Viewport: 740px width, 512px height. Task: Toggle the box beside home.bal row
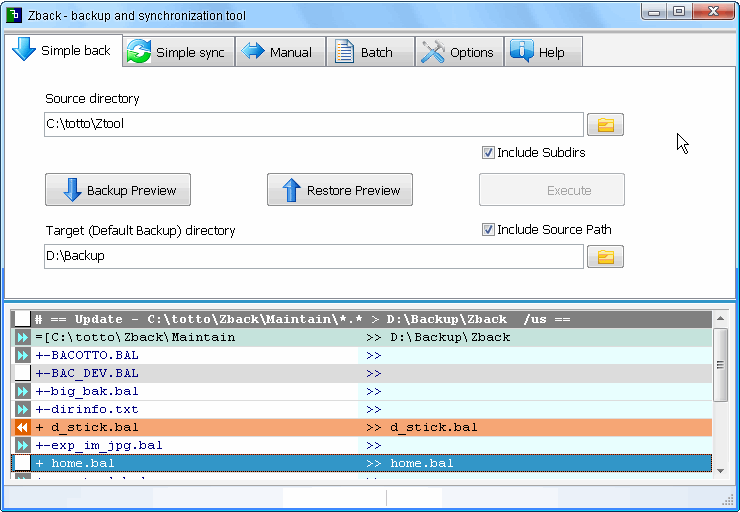click(x=22, y=463)
